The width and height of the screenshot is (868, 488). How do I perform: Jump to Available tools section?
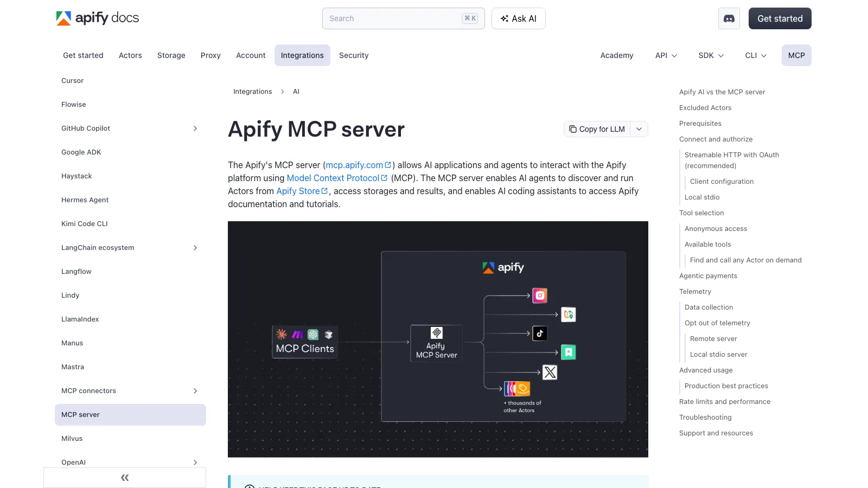pyautogui.click(x=707, y=245)
